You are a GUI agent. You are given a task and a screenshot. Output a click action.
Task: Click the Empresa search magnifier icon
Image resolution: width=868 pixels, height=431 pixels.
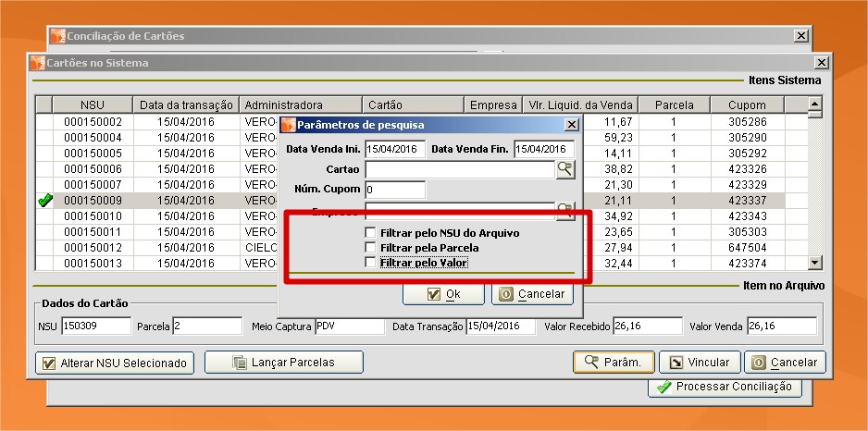[x=564, y=211]
